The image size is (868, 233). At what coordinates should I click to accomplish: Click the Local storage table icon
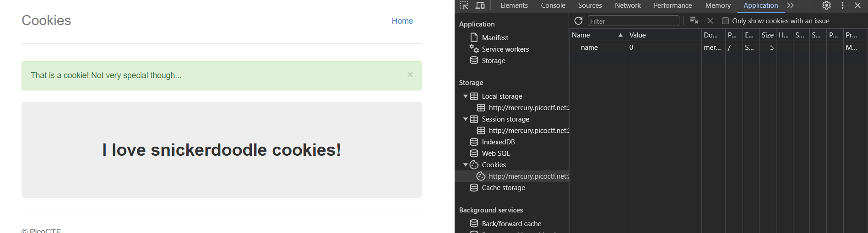(x=474, y=96)
